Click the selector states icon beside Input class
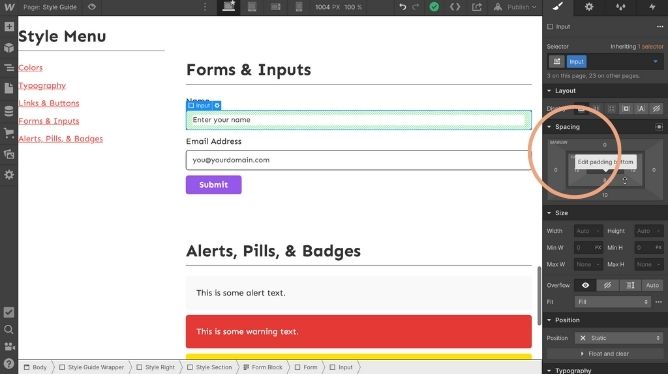 tap(556, 61)
